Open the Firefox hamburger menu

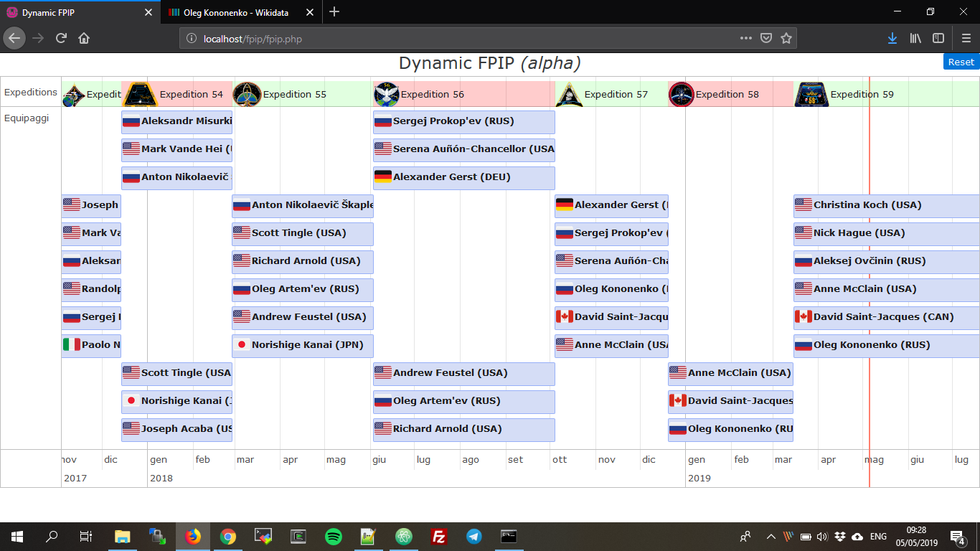pos(966,39)
